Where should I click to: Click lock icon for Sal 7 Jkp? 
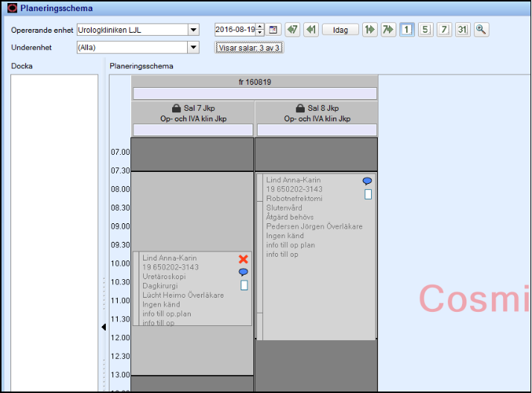tap(177, 108)
